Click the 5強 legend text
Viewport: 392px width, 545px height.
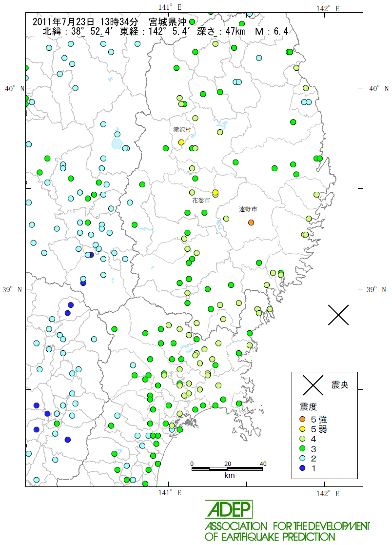coord(319,420)
